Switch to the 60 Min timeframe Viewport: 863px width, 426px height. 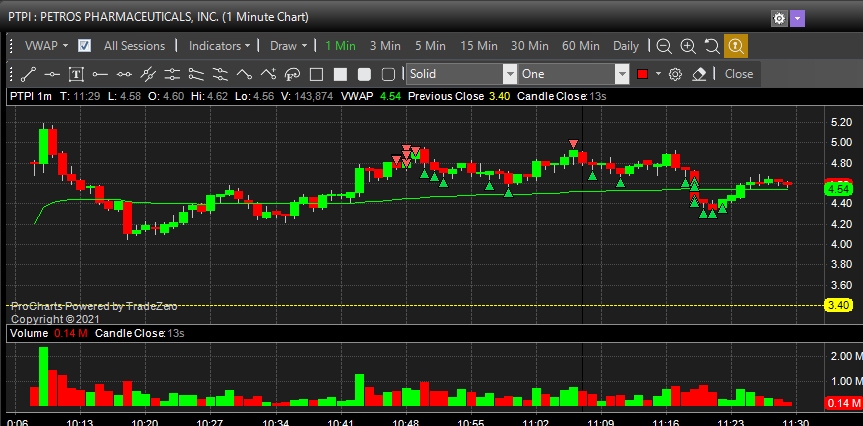coord(581,46)
